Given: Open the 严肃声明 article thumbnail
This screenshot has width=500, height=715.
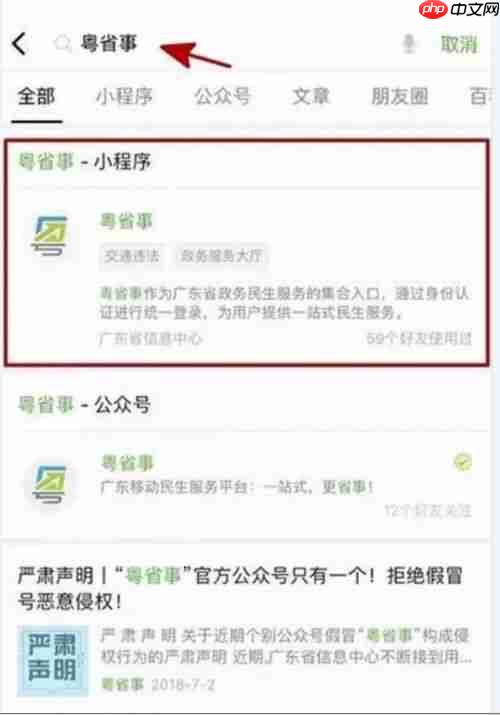Looking at the screenshot, I should coord(52,660).
